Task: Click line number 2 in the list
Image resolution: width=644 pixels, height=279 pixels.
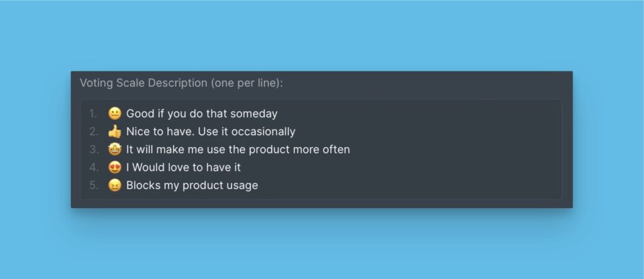Action: (x=94, y=132)
